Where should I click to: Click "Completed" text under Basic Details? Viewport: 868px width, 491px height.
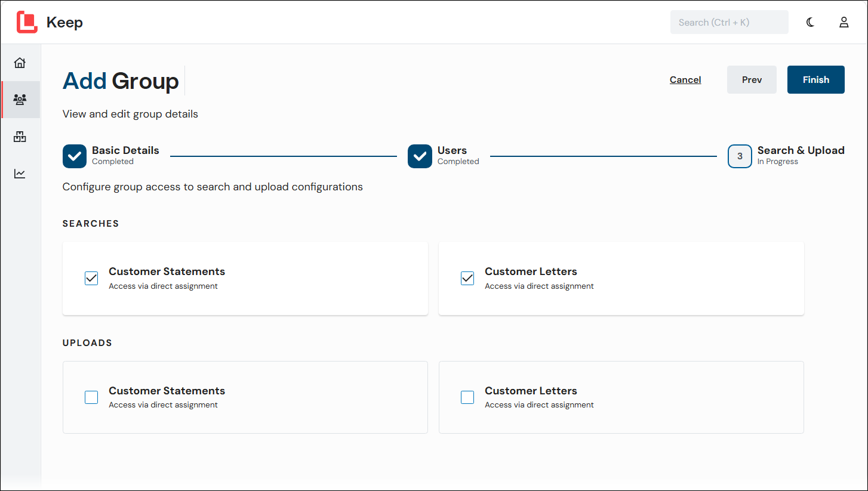[113, 162]
